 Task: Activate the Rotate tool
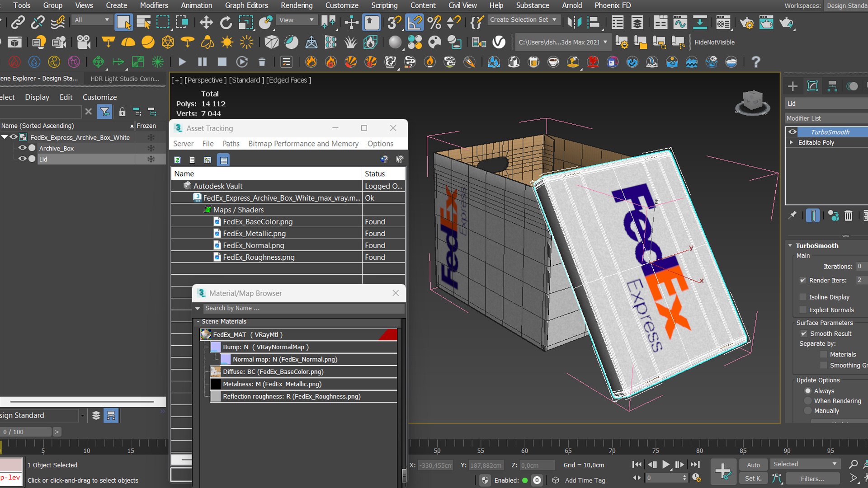coord(226,22)
